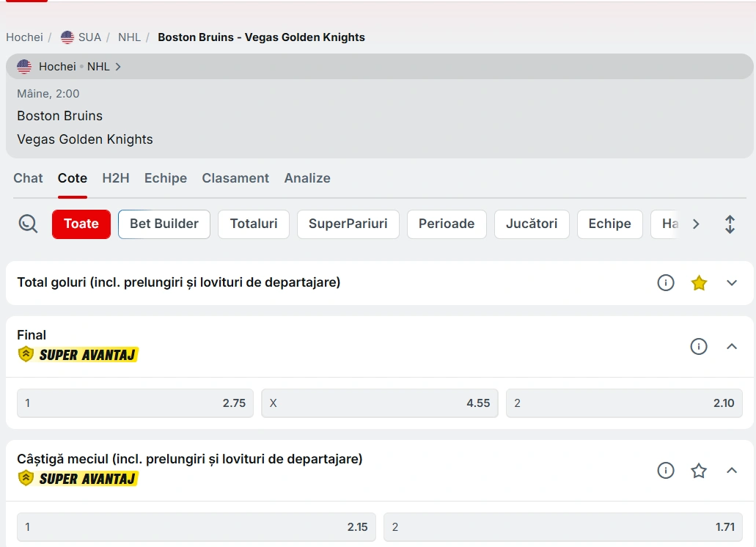This screenshot has width=756, height=547.
Task: Select Final outcome 1 at 2.75
Action: (135, 403)
